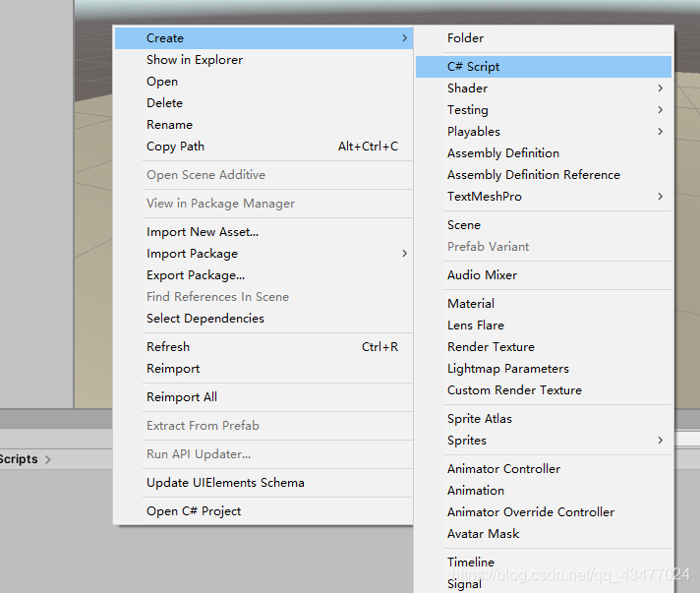Choose Delete from context menu
This screenshot has width=700, height=593.
point(263,102)
